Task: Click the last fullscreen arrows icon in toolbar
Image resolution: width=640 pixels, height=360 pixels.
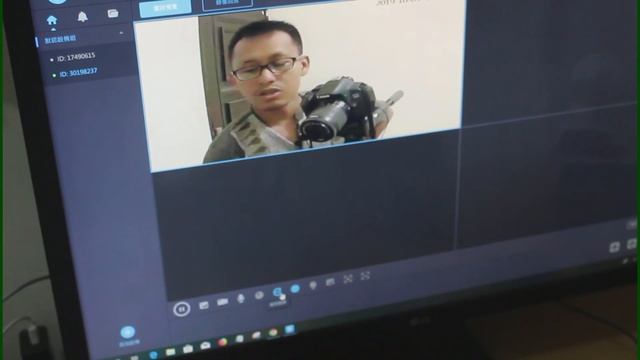Action: click(x=365, y=276)
